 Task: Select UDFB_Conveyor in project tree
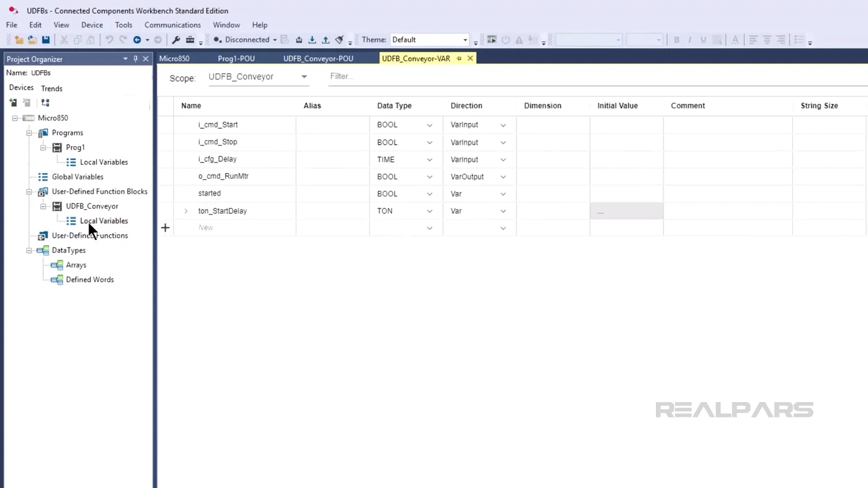click(92, 206)
